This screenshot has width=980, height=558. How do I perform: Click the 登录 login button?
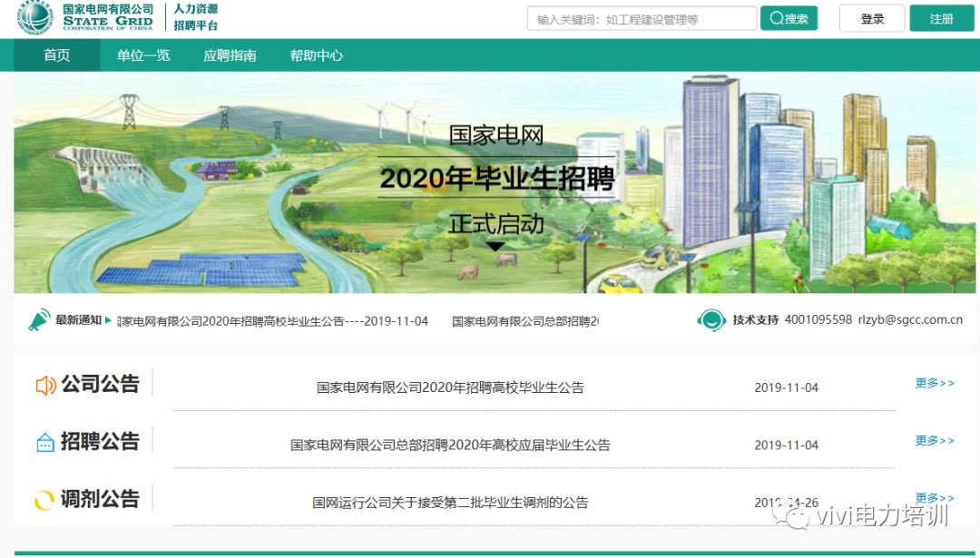[x=872, y=18]
